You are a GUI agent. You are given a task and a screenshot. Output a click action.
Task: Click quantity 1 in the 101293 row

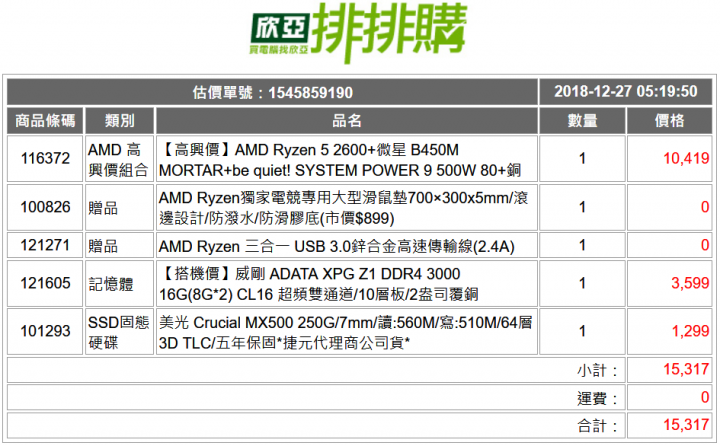click(582, 332)
